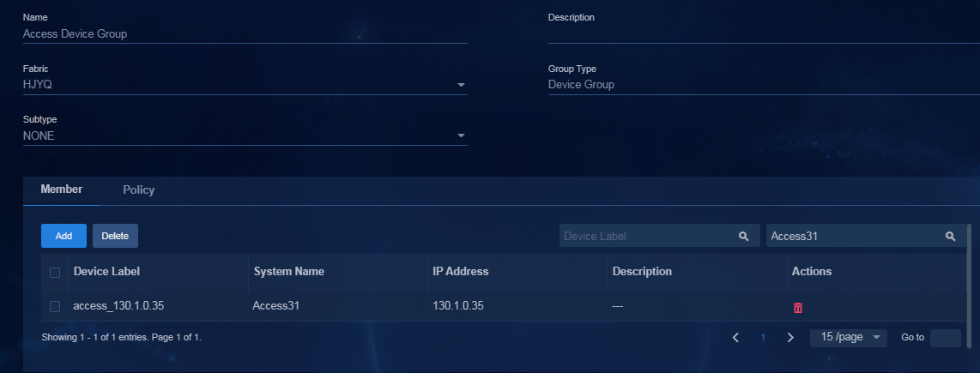Click the blue Add button
This screenshot has width=980, height=373.
click(x=64, y=236)
